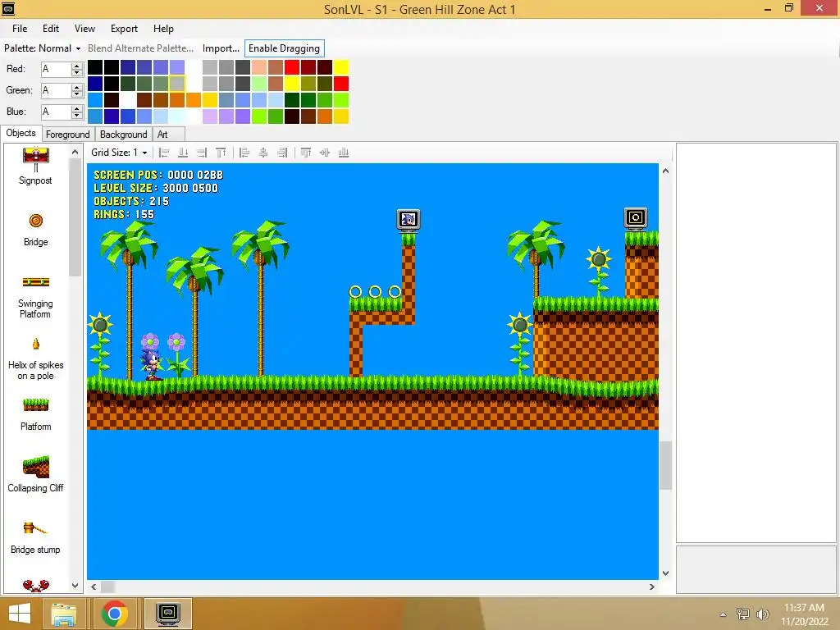The width and height of the screenshot is (840, 630).
Task: Click Blend Alternate Palette... button
Action: tap(140, 48)
